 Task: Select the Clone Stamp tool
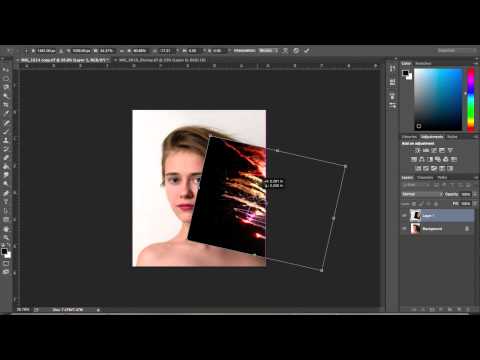(6, 140)
